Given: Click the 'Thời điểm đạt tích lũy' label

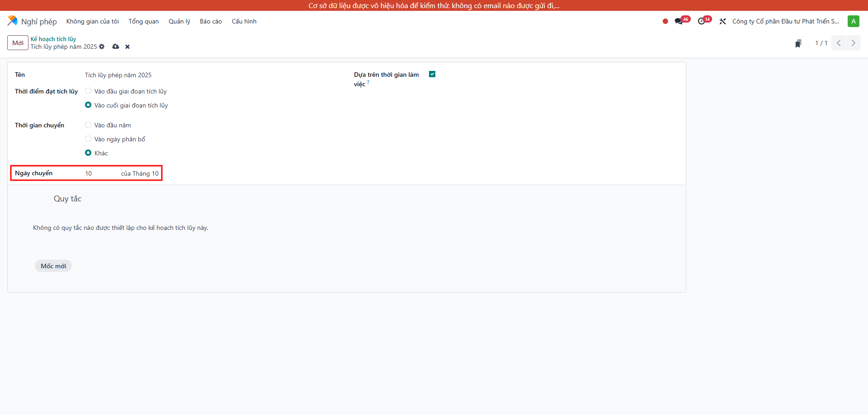Looking at the screenshot, I should click(x=46, y=91).
